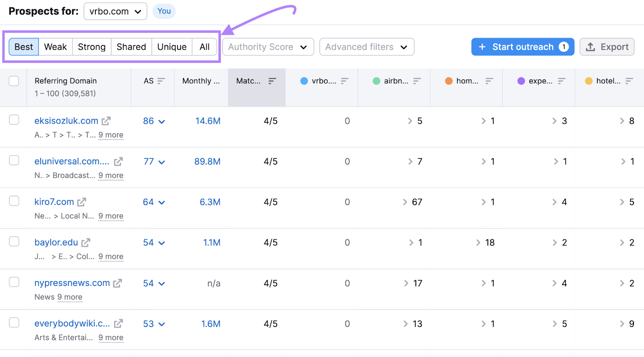
Task: Click the green airbnb competitor color dot
Action: [x=376, y=81]
